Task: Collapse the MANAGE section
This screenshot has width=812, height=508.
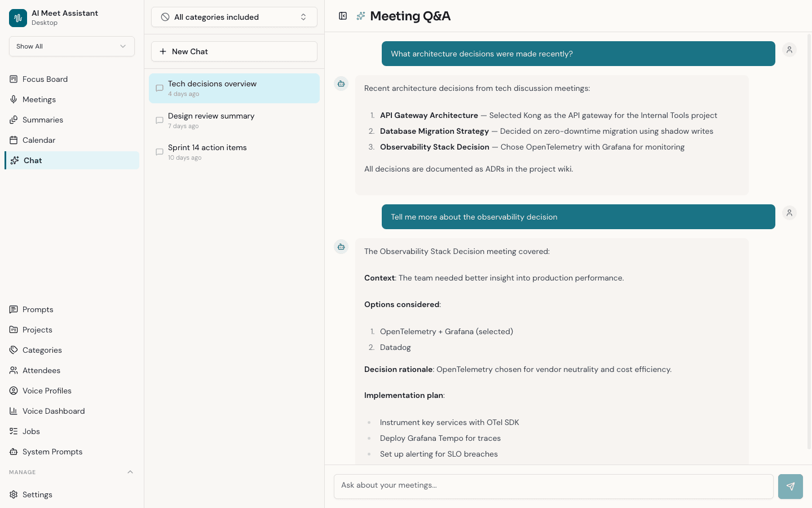Action: [130, 472]
